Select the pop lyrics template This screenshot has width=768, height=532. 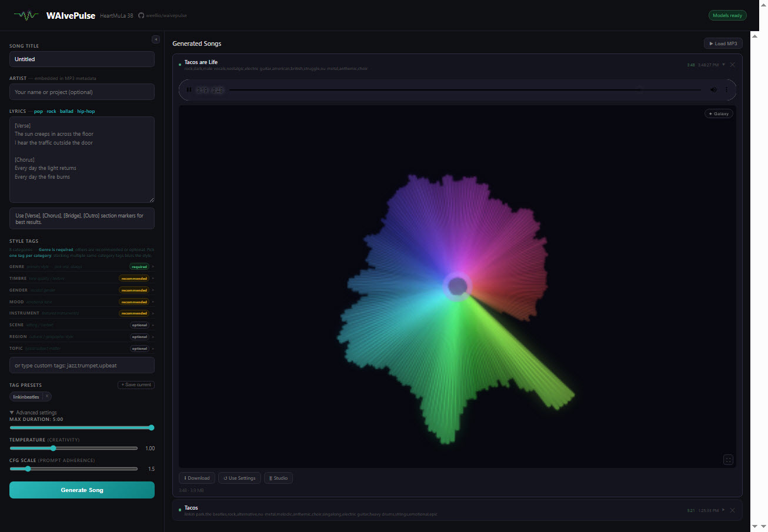click(38, 111)
